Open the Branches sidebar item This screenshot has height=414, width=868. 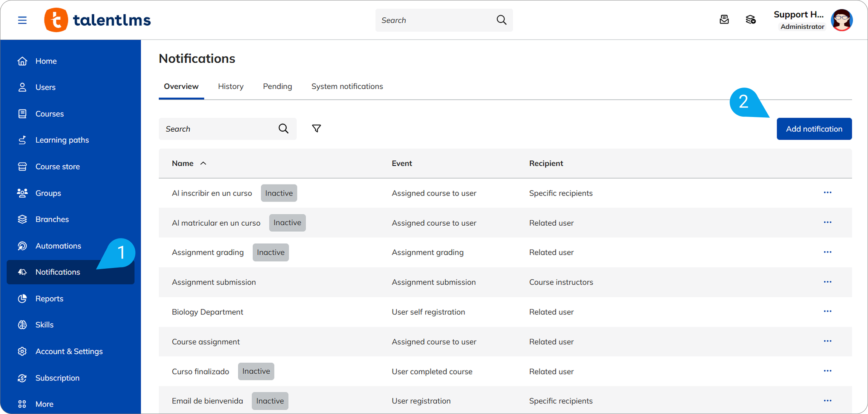(52, 219)
